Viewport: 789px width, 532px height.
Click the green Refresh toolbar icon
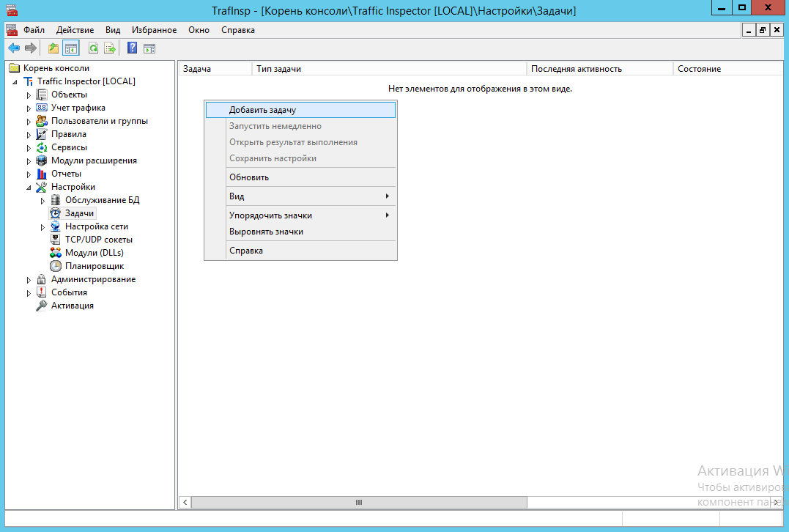click(x=93, y=48)
